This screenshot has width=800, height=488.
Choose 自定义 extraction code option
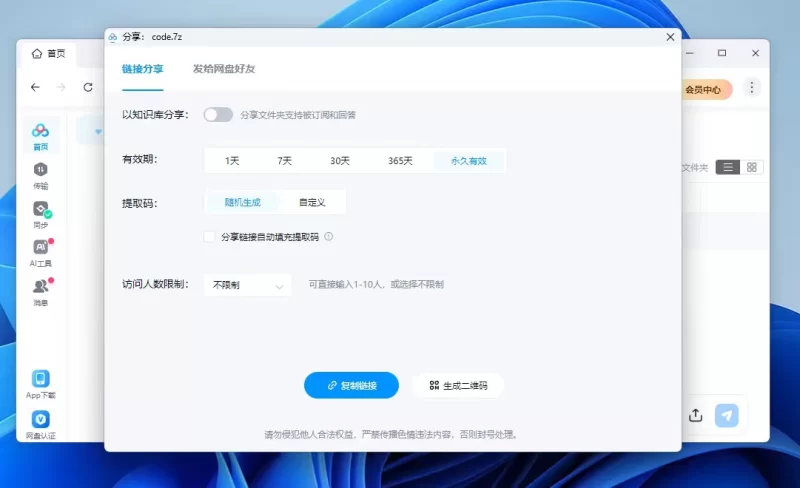pos(312,202)
